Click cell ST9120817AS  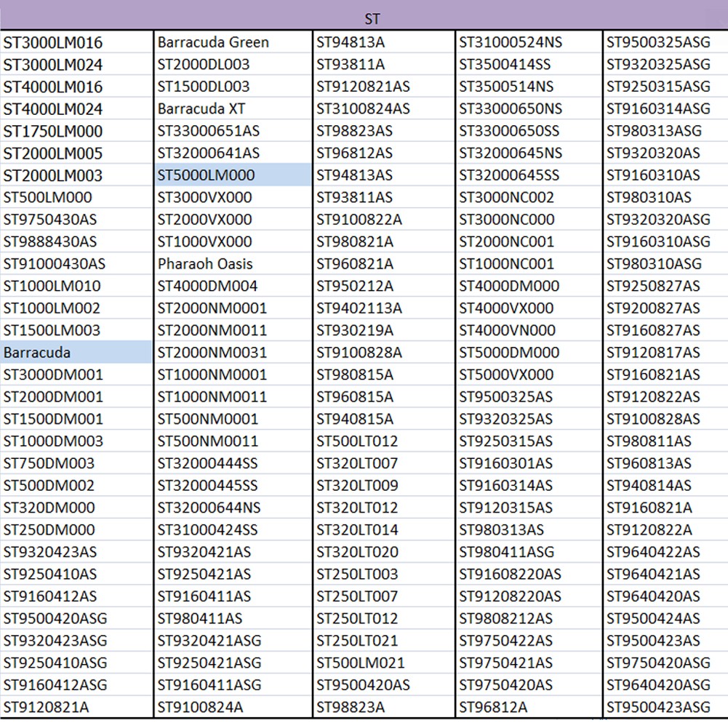click(665, 353)
